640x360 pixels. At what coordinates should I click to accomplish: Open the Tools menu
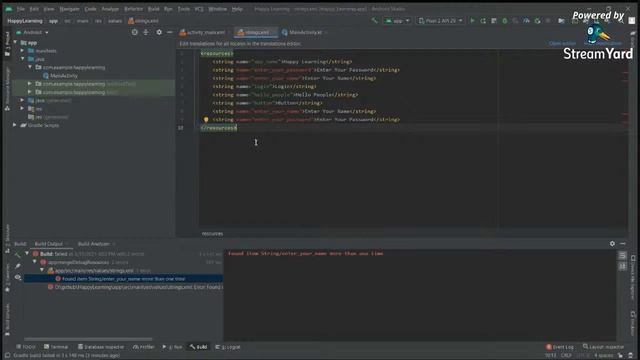pos(184,9)
